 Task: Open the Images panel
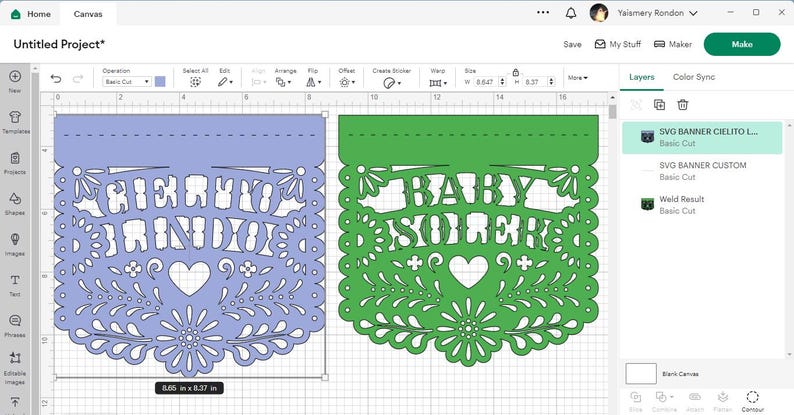coord(15,244)
